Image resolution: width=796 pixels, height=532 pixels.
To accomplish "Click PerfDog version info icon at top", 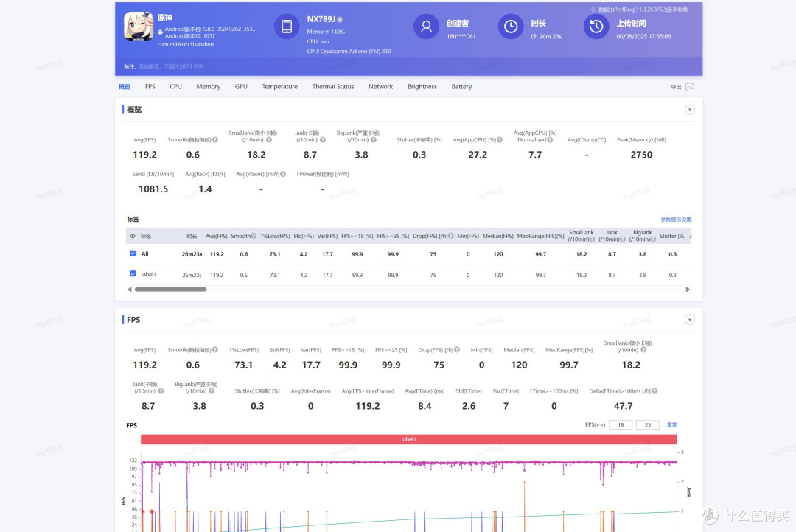I will 594,10.
